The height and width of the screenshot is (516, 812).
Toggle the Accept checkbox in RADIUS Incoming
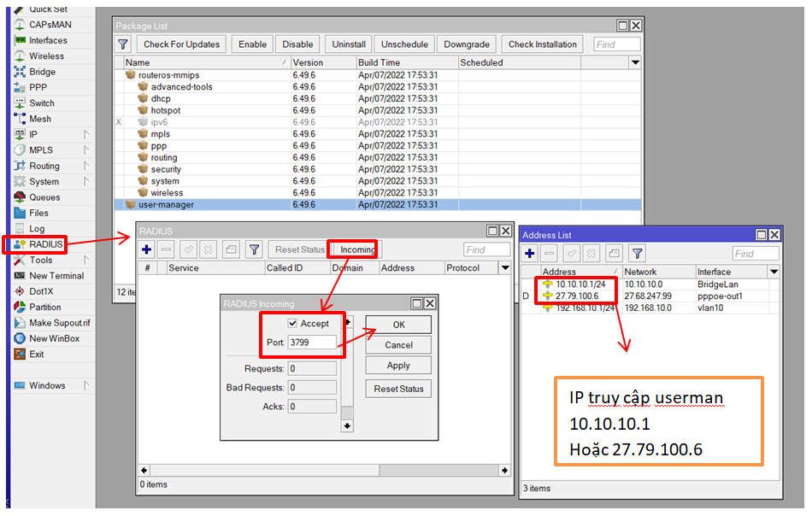292,324
